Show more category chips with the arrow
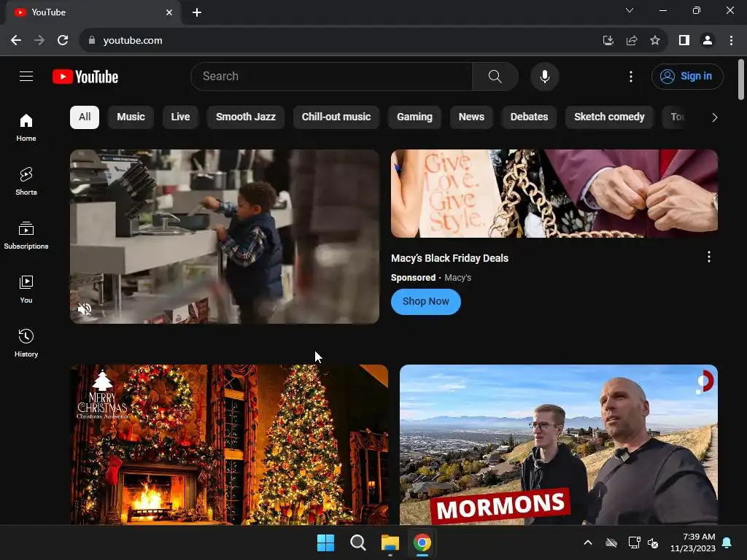 click(x=714, y=117)
